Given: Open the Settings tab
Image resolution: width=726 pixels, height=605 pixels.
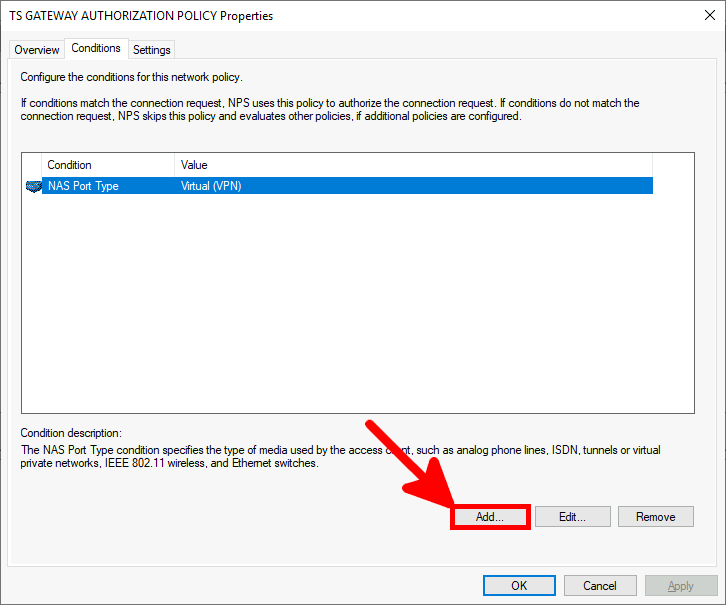Looking at the screenshot, I should tap(151, 50).
